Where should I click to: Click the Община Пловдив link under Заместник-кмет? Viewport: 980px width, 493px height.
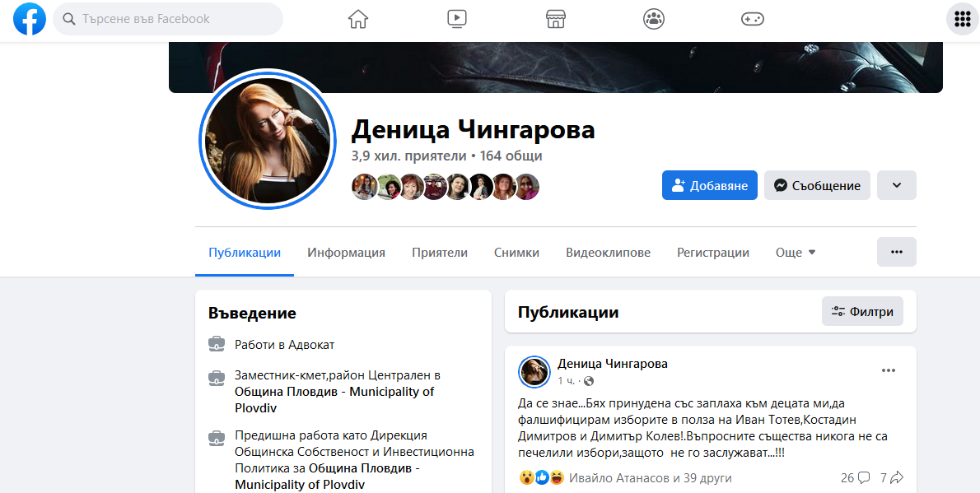[x=334, y=400]
